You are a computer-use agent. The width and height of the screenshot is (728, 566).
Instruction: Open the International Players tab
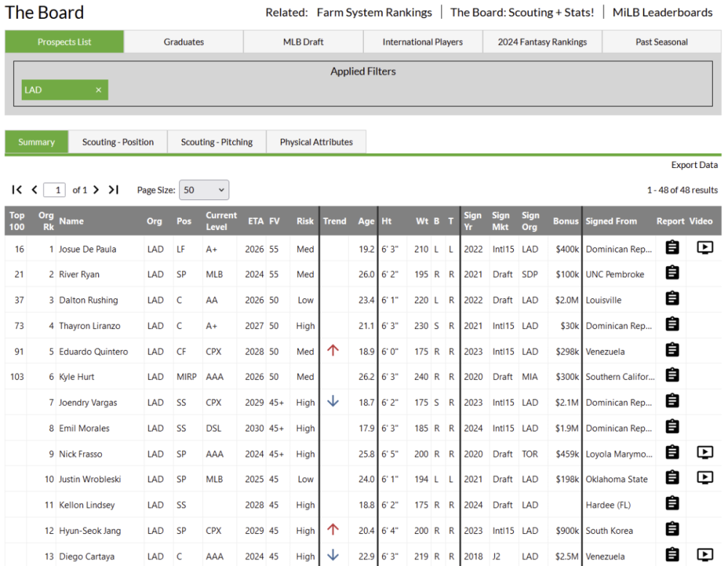422,42
